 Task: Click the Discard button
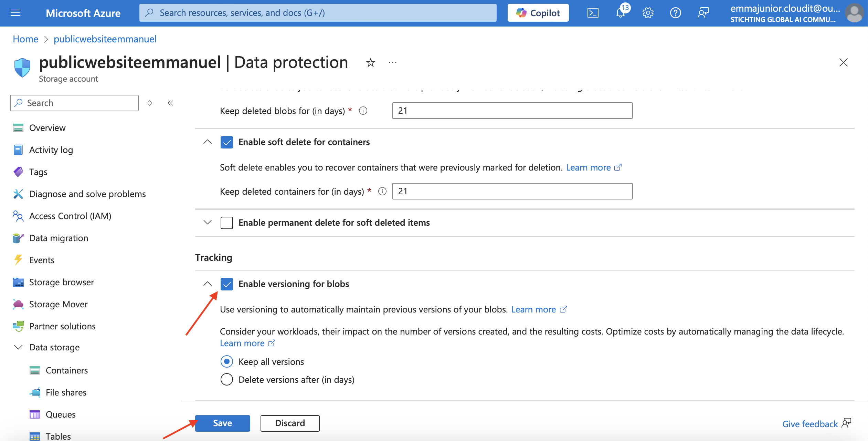pyautogui.click(x=290, y=423)
